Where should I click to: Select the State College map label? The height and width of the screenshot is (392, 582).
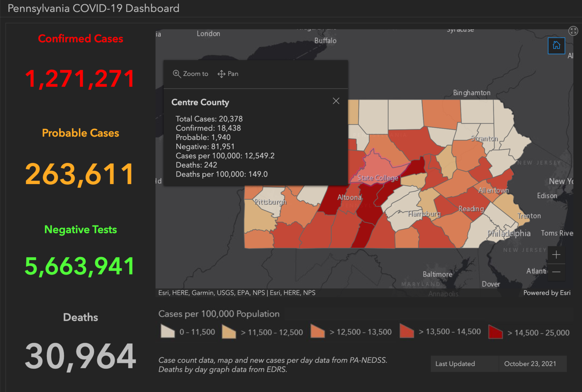[377, 178]
